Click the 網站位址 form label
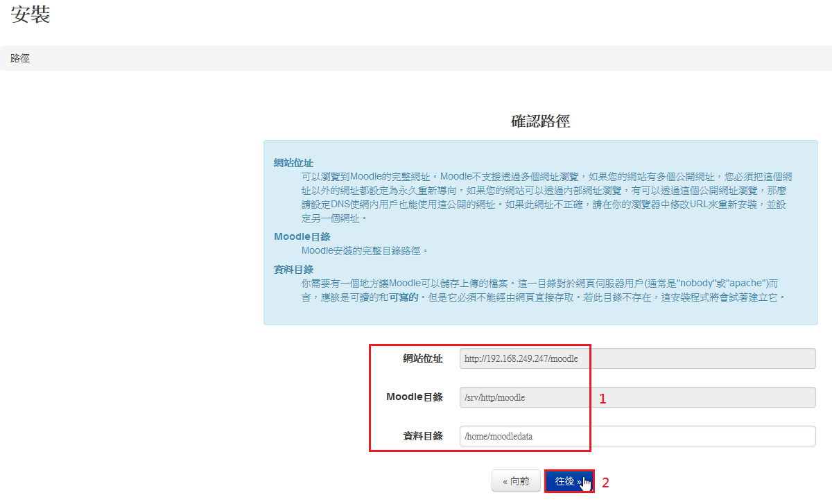Image resolution: width=832 pixels, height=504 pixels. (x=423, y=358)
